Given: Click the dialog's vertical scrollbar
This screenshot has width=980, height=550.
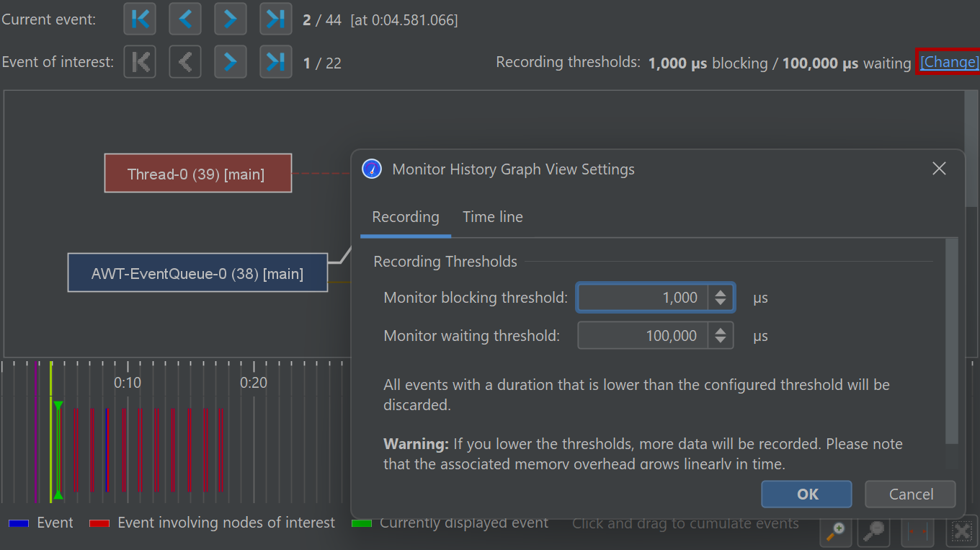Looking at the screenshot, I should [x=952, y=341].
